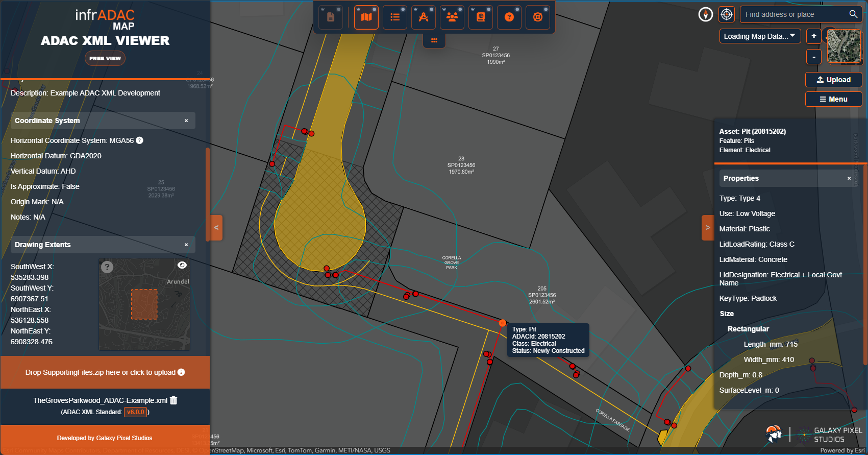Click parcel 28 SP0123456 label on map
The width and height of the screenshot is (868, 455).
(461, 165)
